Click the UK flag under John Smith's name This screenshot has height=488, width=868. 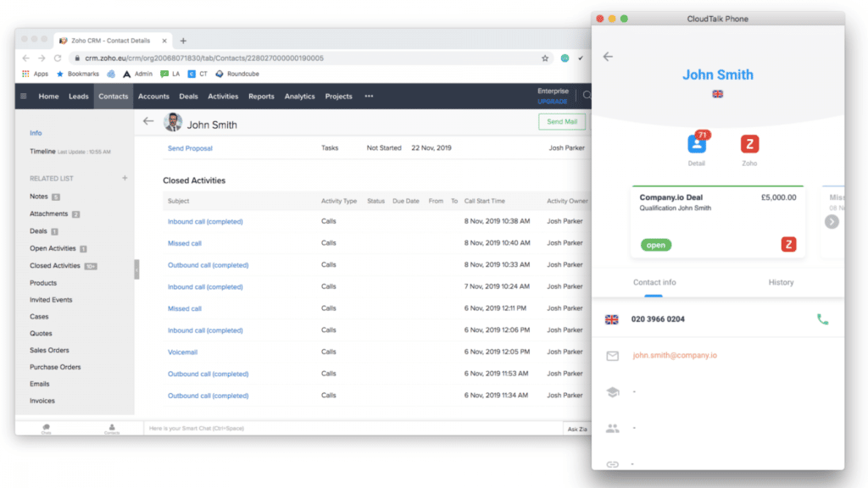[717, 94]
